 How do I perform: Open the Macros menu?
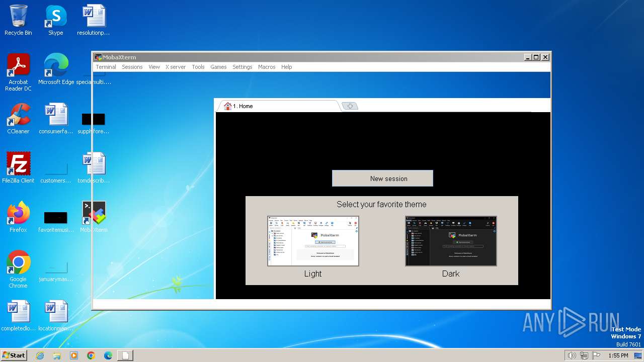[267, 67]
